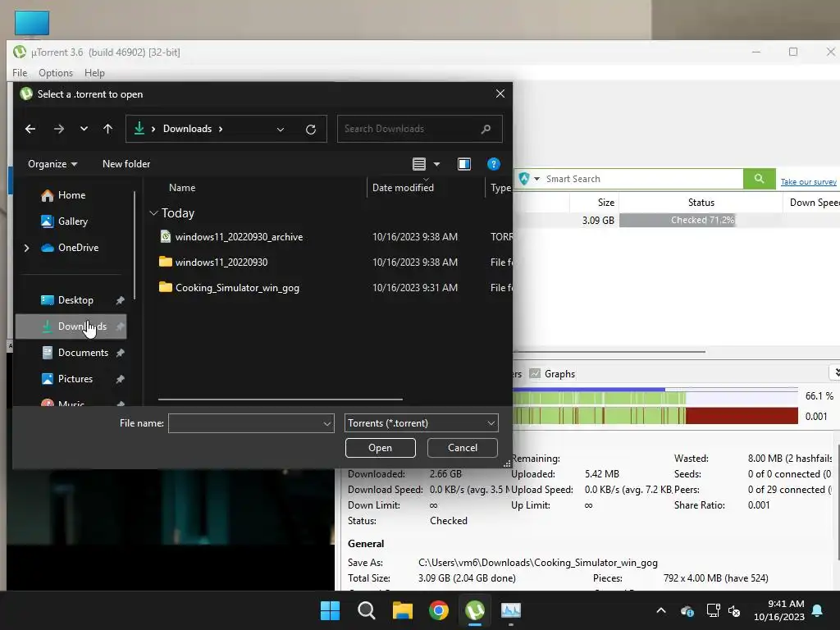This screenshot has height=630, width=840.
Task: Open the file dialog help icon
Action: pyautogui.click(x=493, y=164)
